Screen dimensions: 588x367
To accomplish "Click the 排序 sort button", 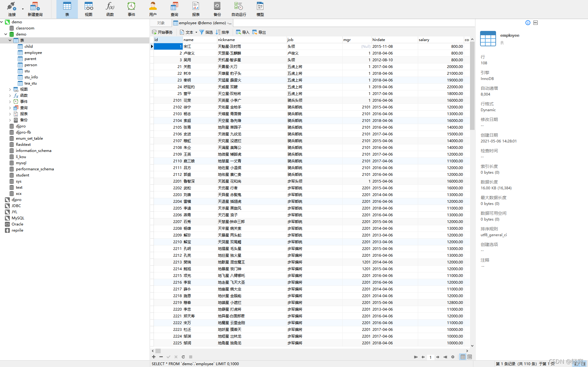I will (x=223, y=32).
